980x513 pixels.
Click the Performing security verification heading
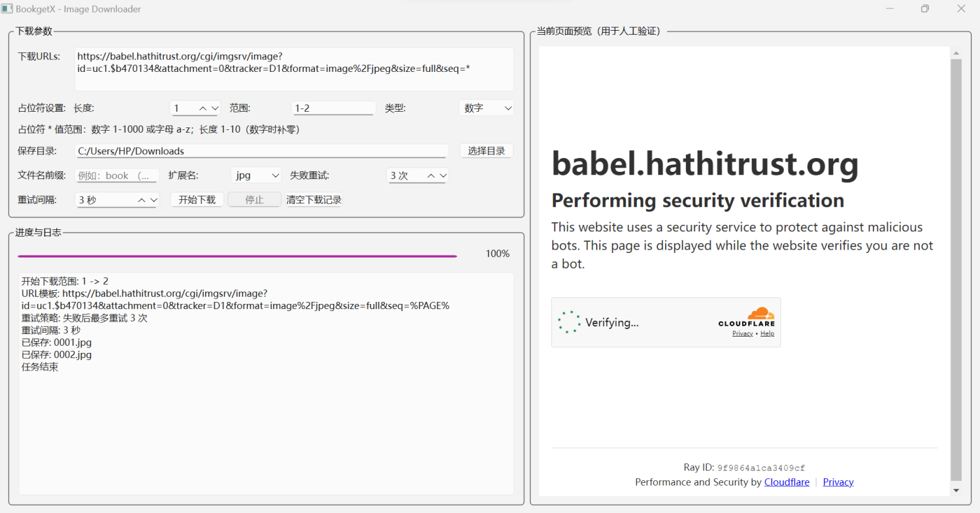[x=698, y=200]
